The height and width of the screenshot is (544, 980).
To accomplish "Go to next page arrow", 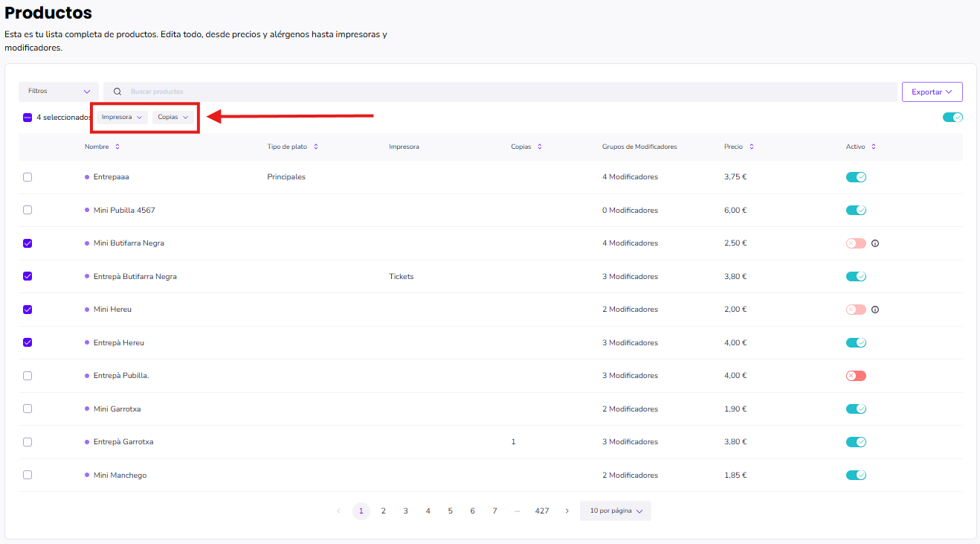I will click(567, 511).
